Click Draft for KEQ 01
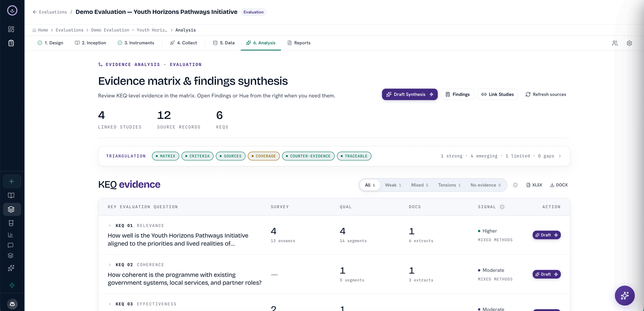 point(547,235)
